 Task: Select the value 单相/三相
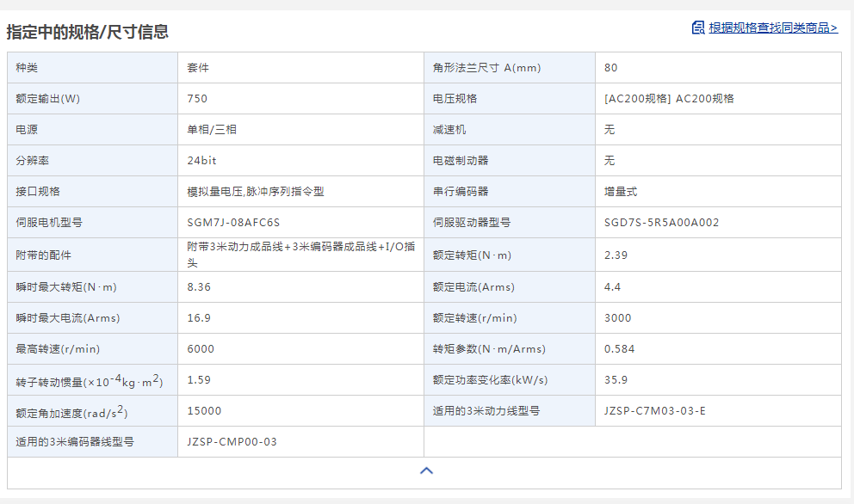pyautogui.click(x=212, y=130)
